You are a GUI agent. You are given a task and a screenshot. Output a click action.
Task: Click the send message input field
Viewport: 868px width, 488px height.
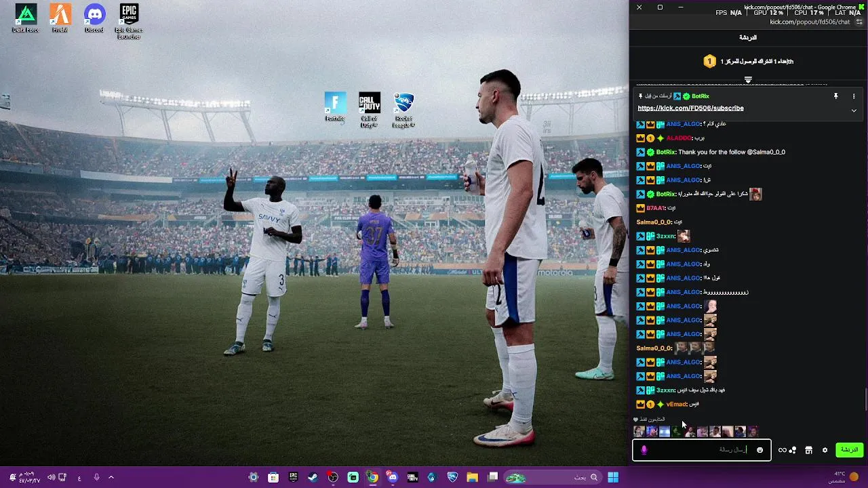pos(702,450)
